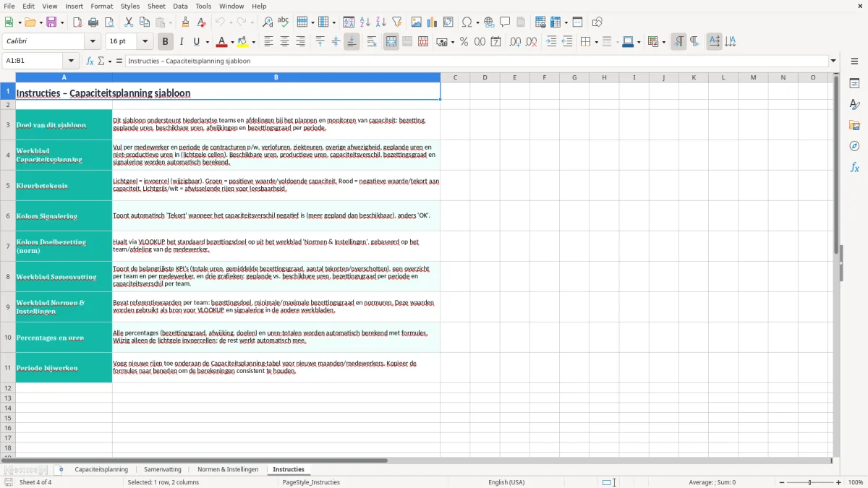Open the Font Size dropdown
The width and height of the screenshot is (868, 488).
(x=145, y=42)
